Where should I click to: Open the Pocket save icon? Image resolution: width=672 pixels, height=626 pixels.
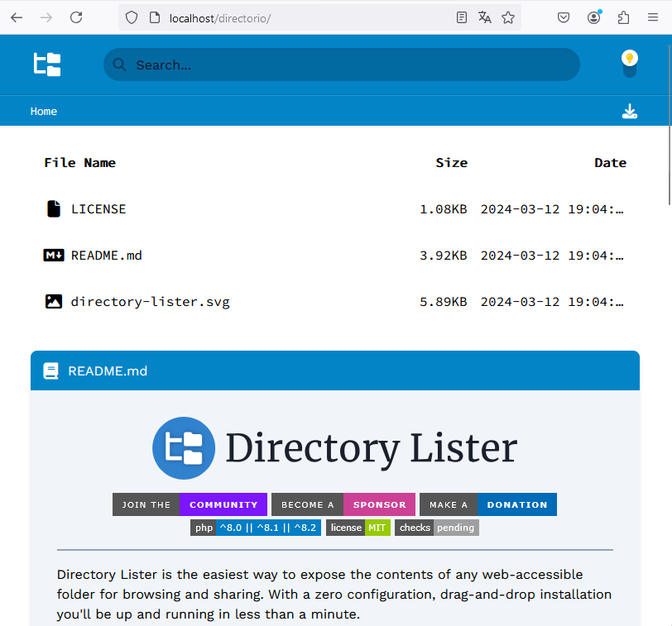click(x=564, y=18)
